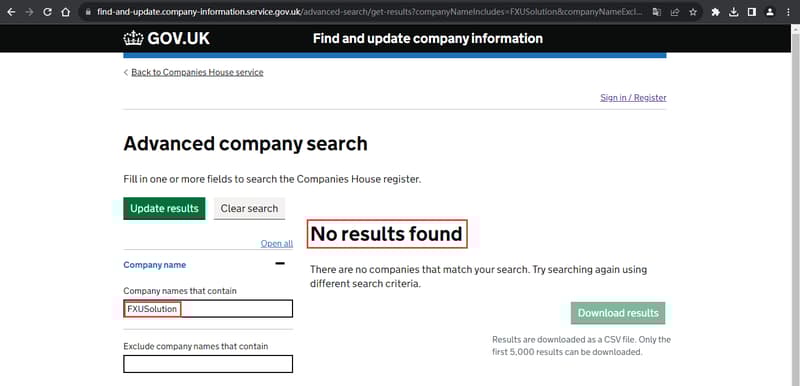800x386 pixels.
Task: Open the browser profile icon
Action: point(769,12)
